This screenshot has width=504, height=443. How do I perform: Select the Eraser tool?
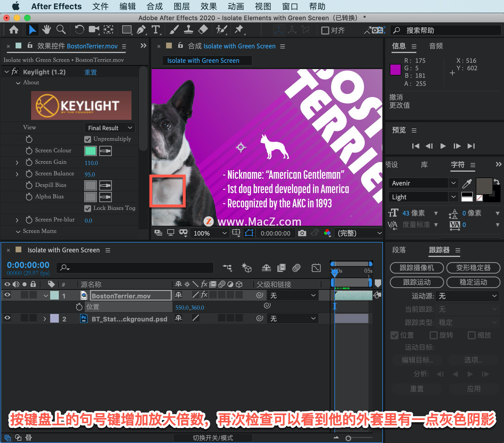coord(203,30)
